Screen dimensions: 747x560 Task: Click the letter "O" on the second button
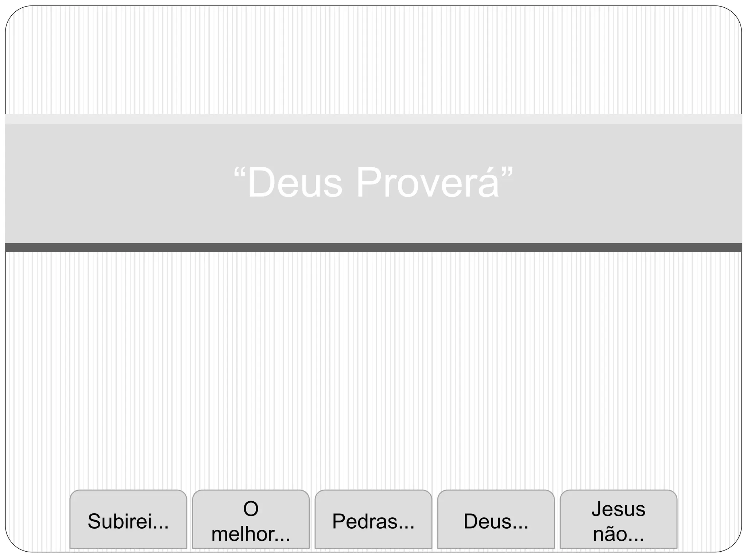[251, 509]
